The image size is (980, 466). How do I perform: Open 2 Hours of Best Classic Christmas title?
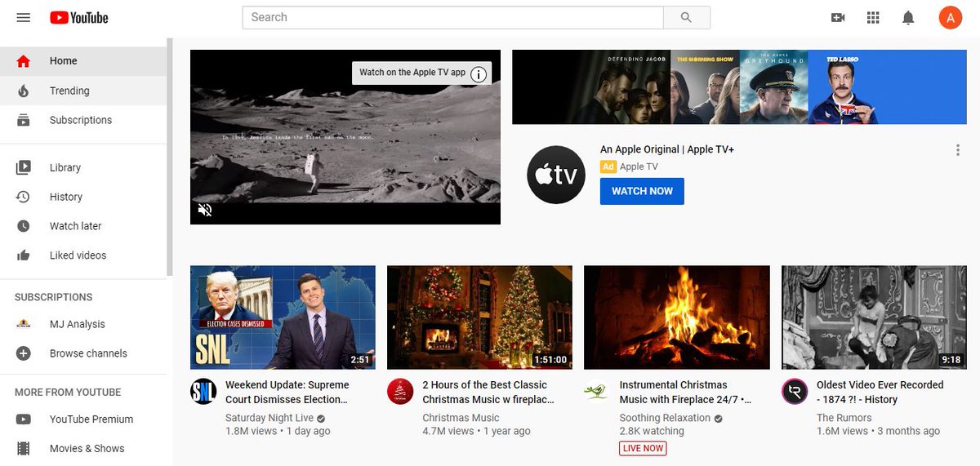488,392
